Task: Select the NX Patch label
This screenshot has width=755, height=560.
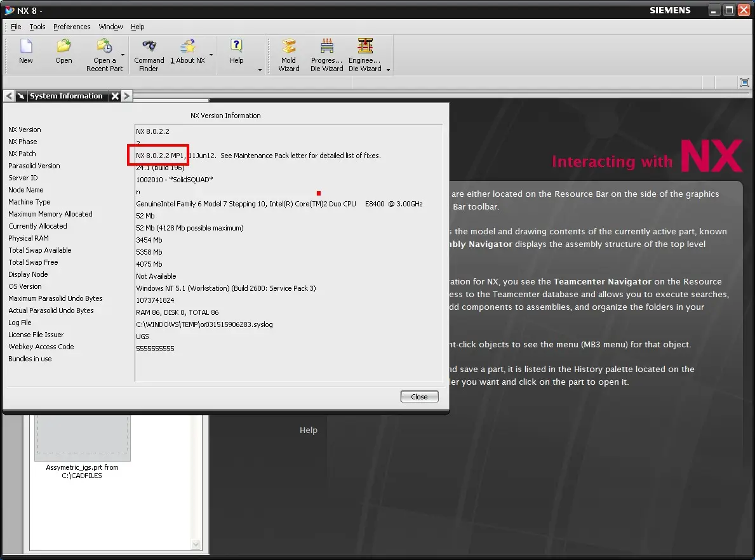Action: tap(22, 154)
